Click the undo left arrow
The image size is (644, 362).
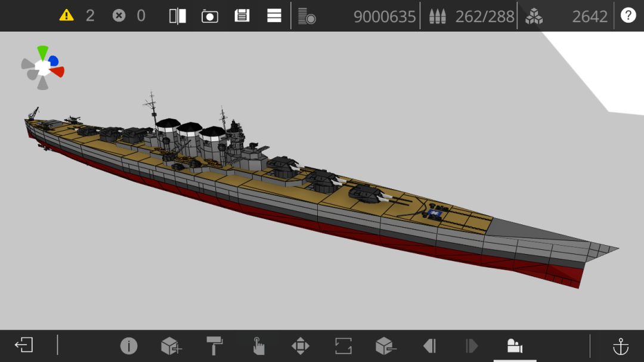coord(429,346)
